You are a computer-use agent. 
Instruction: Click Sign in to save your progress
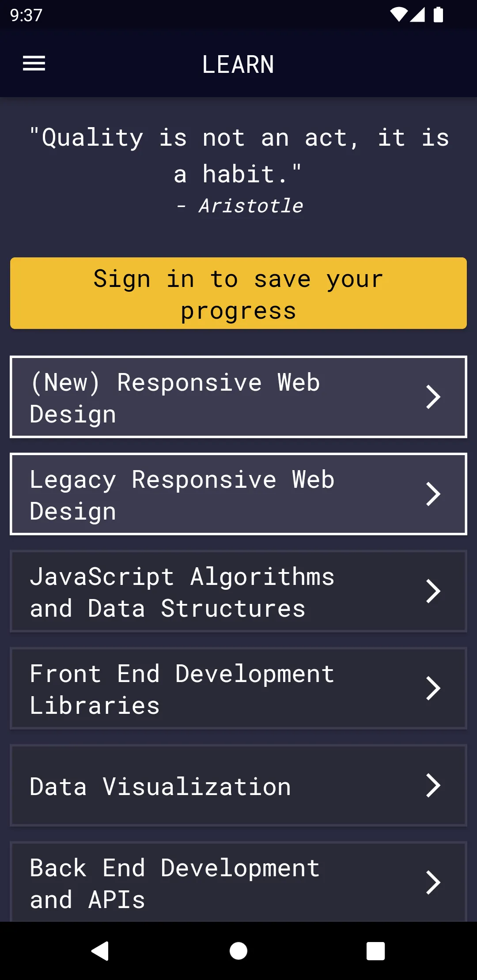click(238, 294)
